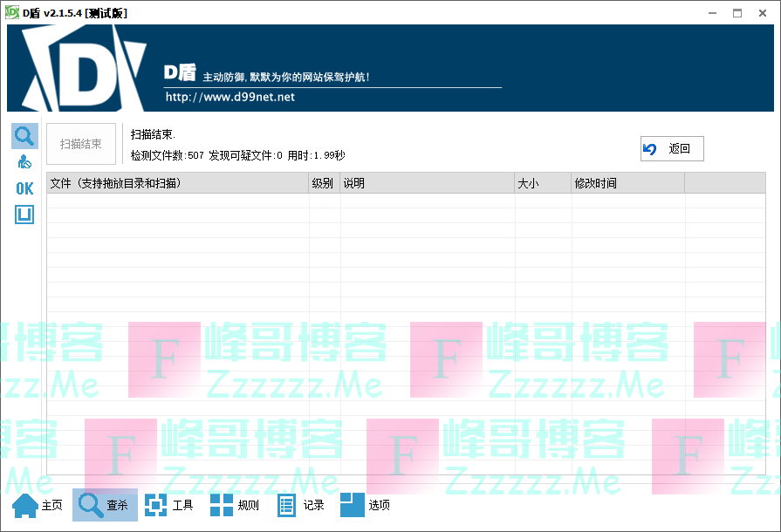This screenshot has width=781, height=532.
Task: Click the blocked-user icon in left sidebar
Action: pyautogui.click(x=24, y=162)
